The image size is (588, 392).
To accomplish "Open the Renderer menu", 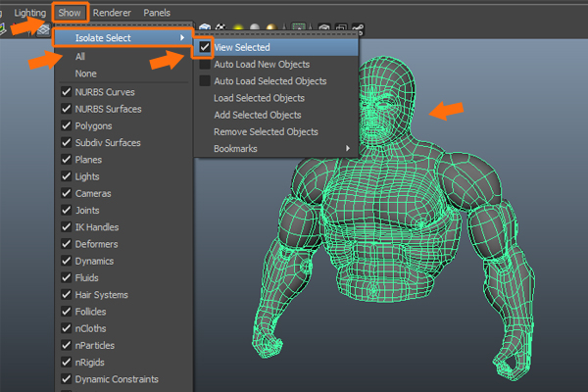I will [x=112, y=13].
